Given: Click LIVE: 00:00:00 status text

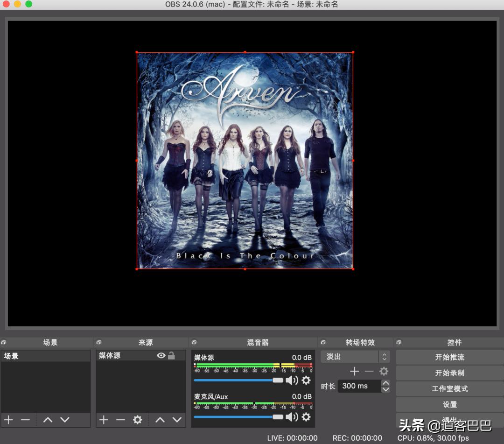Looking at the screenshot, I should tap(292, 438).
